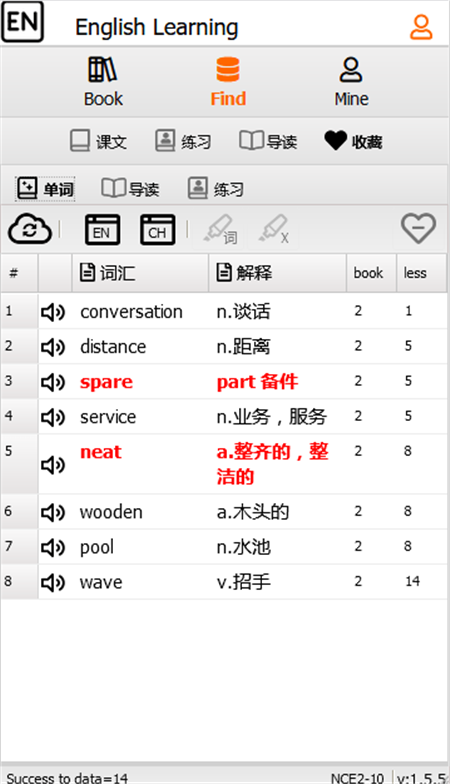Click the English Learning title text
450x784 pixels.
point(156,28)
